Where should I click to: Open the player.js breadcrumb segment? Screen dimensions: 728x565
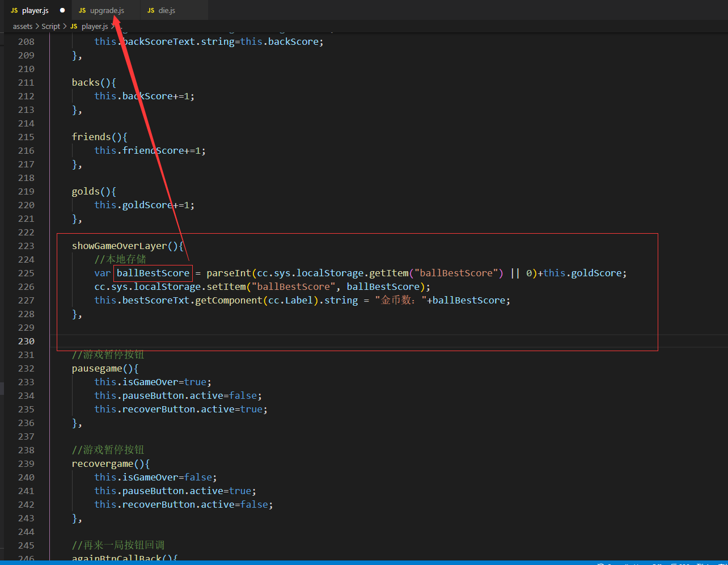click(94, 26)
